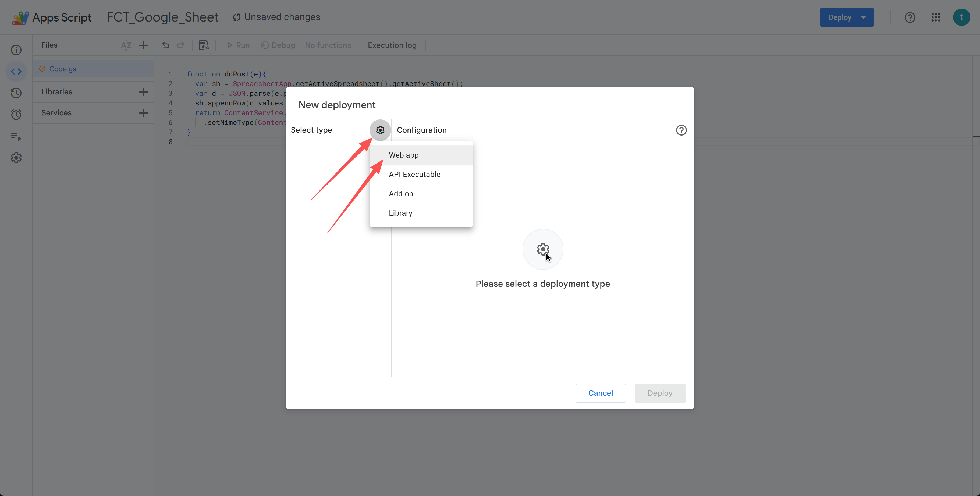Choose Library deployment type
Screen dimensions: 980x496
pos(421,213)
